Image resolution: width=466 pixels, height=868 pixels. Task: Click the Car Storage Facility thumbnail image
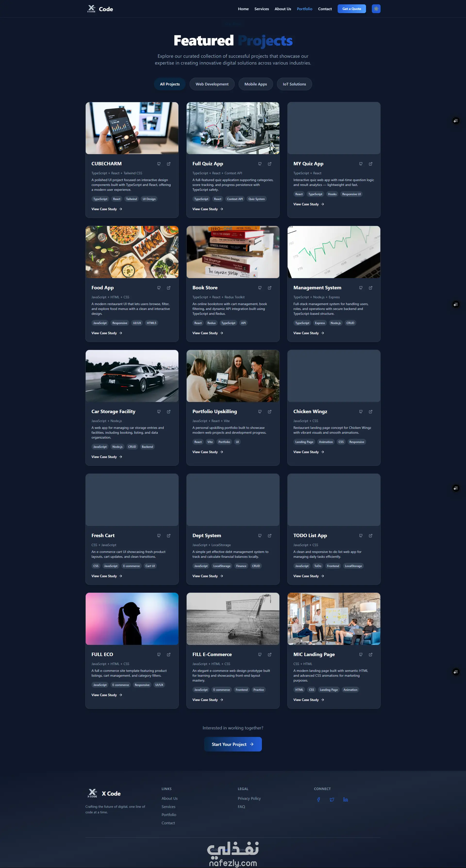(132, 376)
